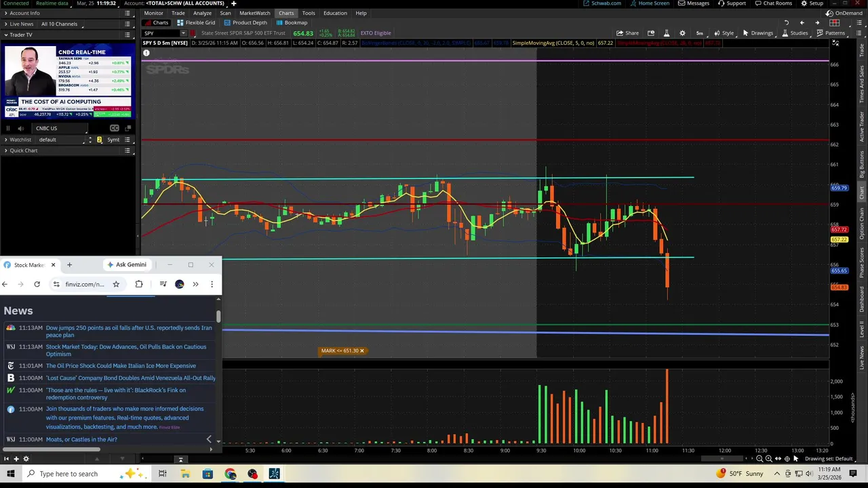
Task: Switch to the Trade tab
Action: point(178,13)
